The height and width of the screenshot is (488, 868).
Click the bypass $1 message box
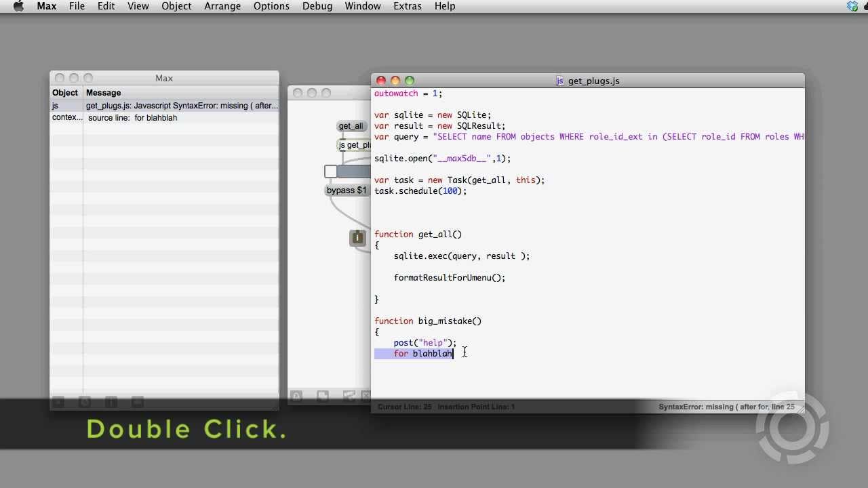(347, 190)
